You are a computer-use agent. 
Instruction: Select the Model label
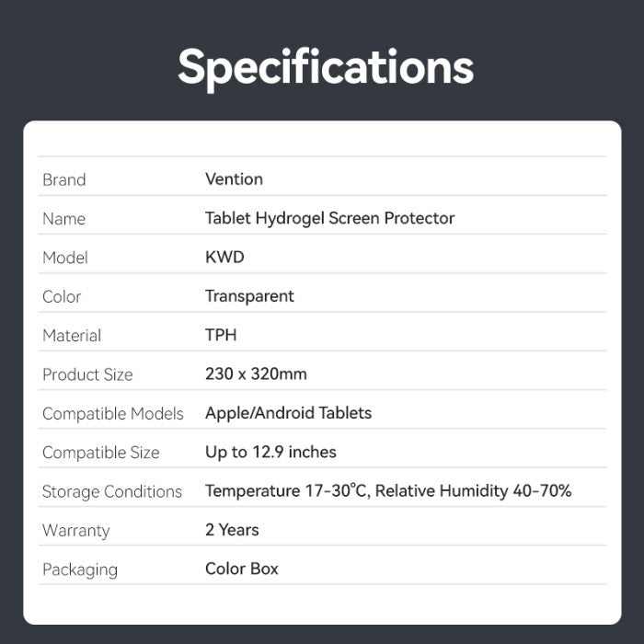[65, 258]
